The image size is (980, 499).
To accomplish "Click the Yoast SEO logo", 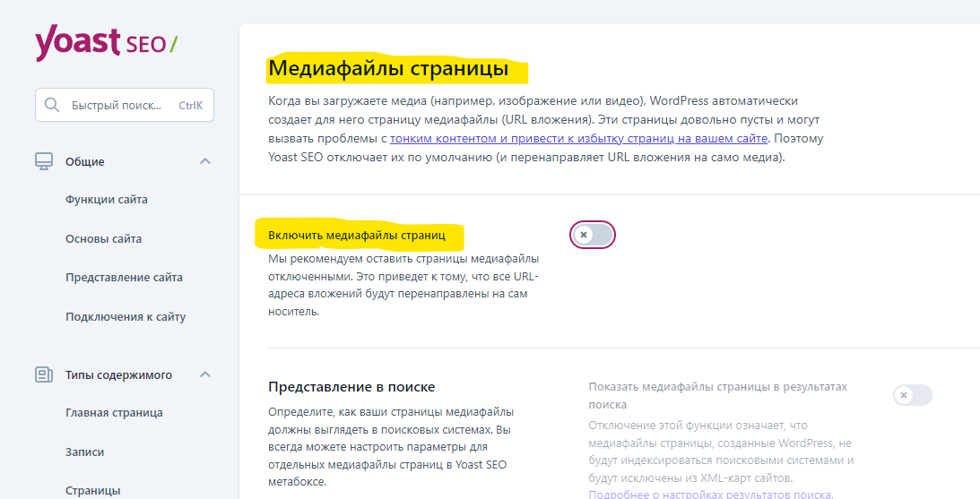I will click(x=107, y=42).
